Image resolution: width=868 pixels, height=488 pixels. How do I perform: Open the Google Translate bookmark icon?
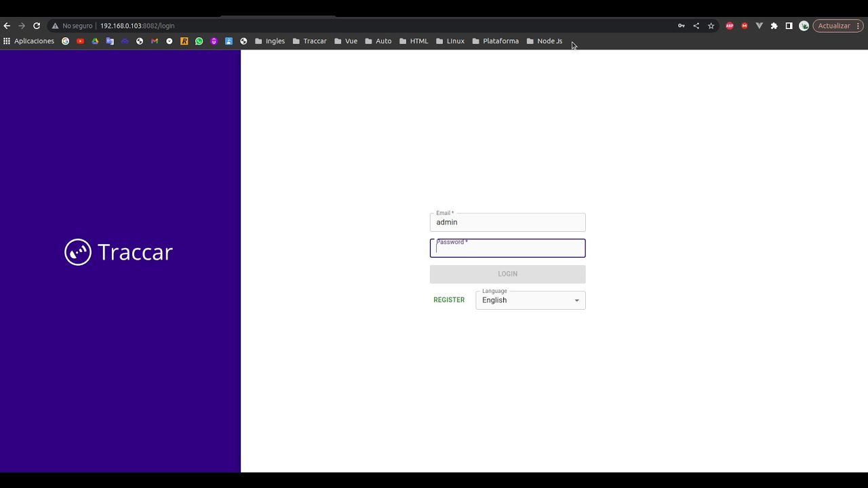point(110,41)
